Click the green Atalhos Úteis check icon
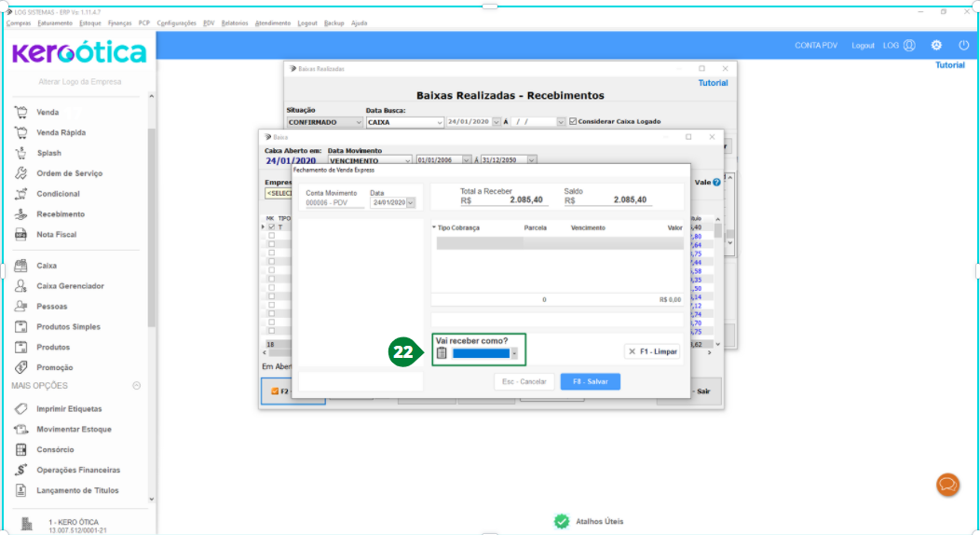Image resolution: width=980 pixels, height=535 pixels. click(x=562, y=521)
